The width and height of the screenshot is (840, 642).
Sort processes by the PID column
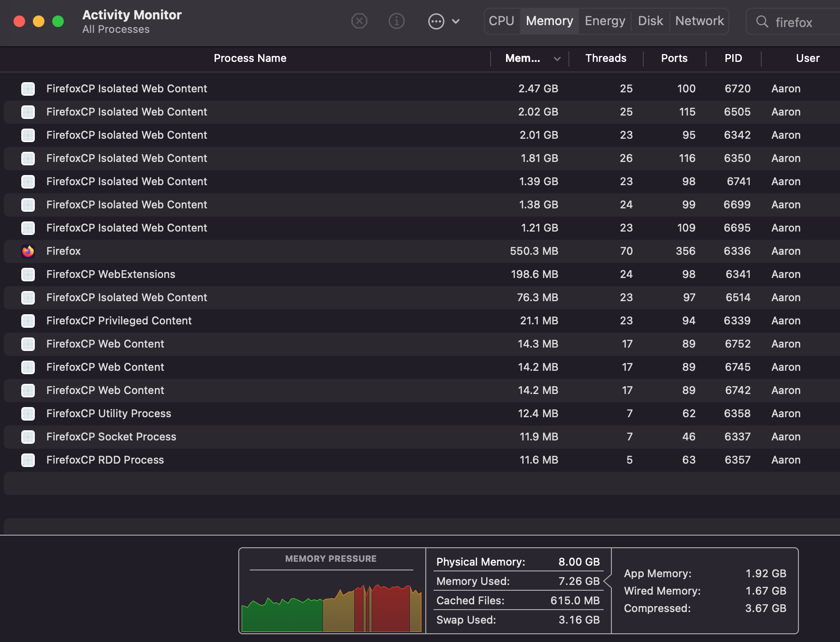pyautogui.click(x=733, y=58)
